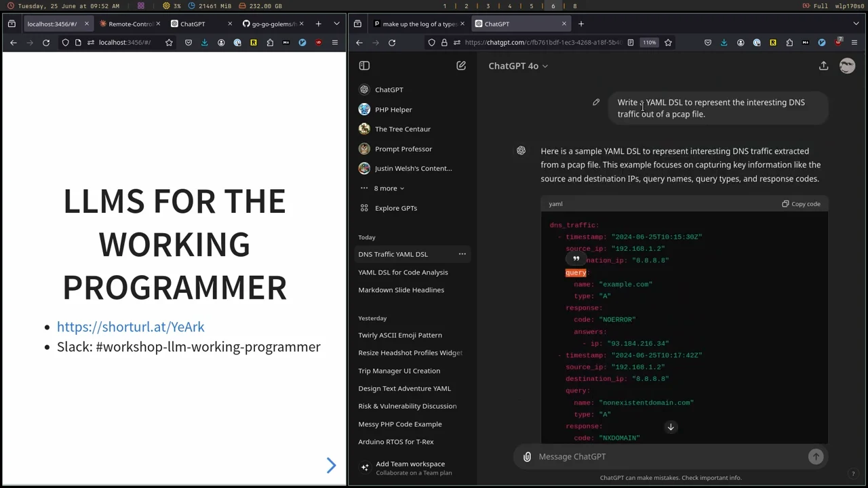Open downloads in the right browser window
This screenshot has height=488, width=868.
tap(724, 43)
